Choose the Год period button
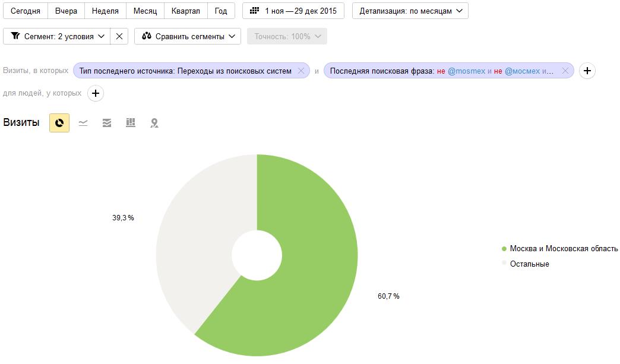620x364 pixels. tap(221, 11)
